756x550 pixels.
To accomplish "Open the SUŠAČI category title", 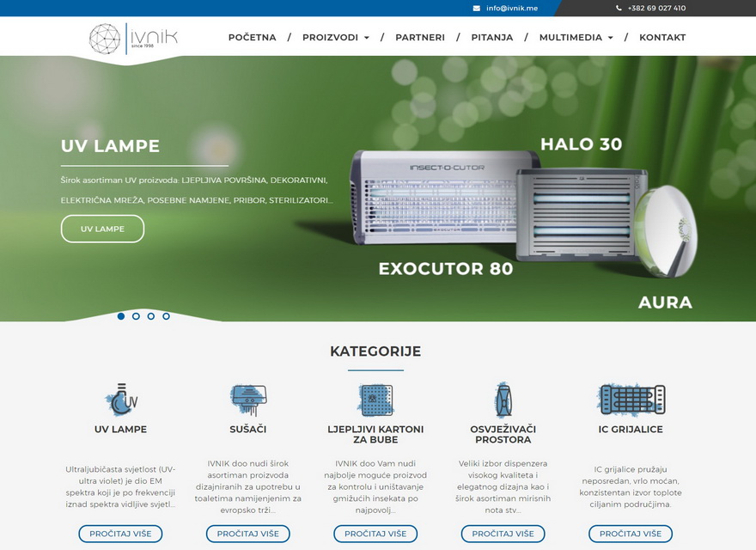I will click(x=248, y=429).
